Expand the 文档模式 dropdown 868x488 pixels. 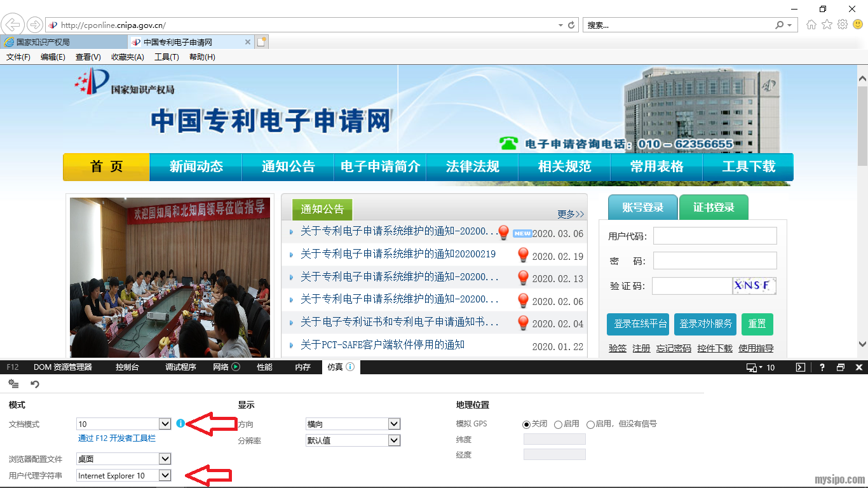(165, 424)
